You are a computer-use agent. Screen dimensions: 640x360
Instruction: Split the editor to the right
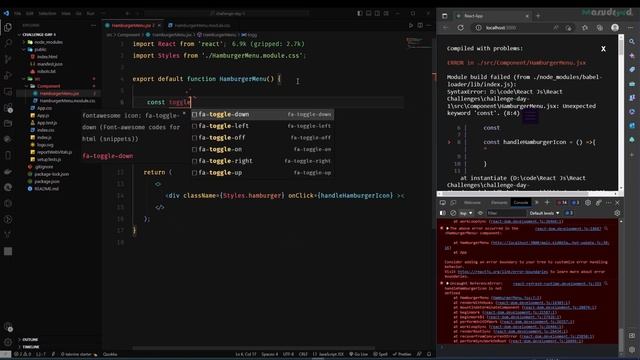tap(420, 25)
